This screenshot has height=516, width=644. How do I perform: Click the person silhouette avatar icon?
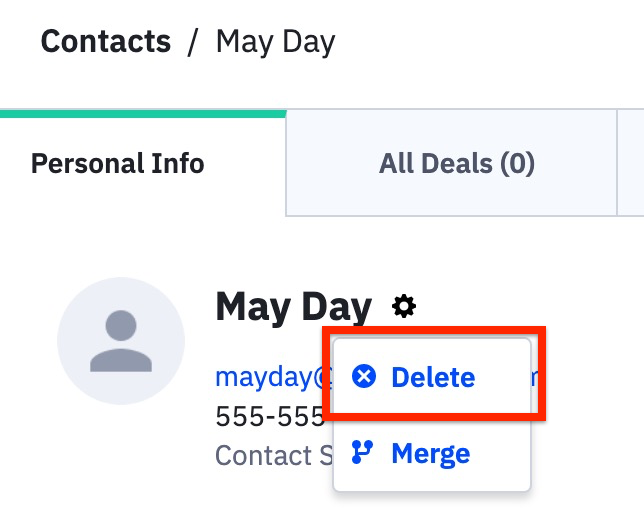[121, 341]
